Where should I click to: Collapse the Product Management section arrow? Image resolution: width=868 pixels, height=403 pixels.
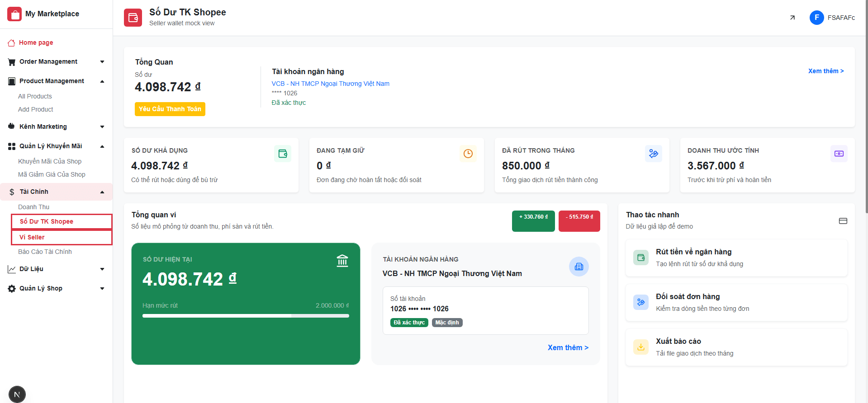102,81
